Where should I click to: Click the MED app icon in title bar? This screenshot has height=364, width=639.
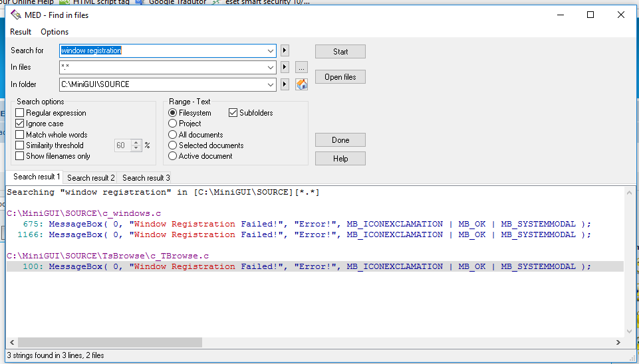[16, 15]
